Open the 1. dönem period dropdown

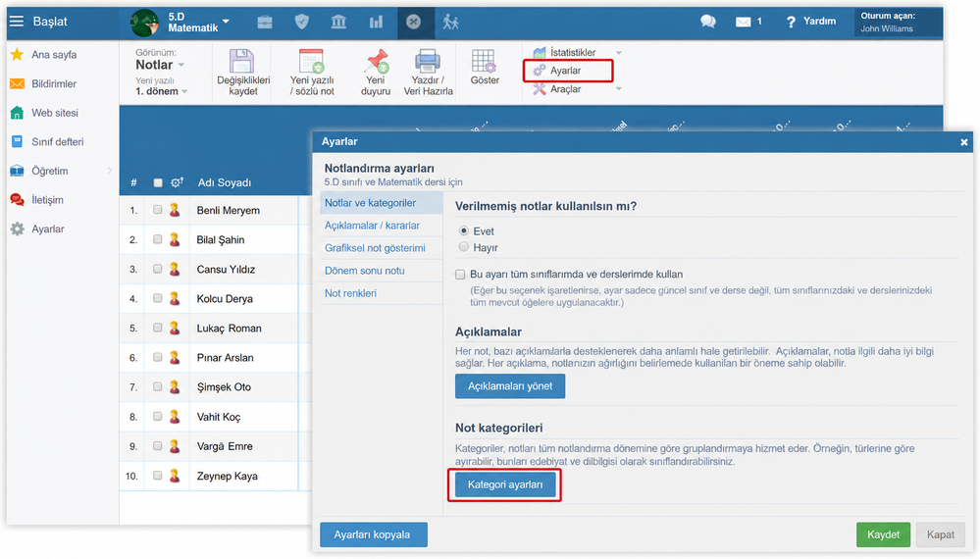point(162,91)
